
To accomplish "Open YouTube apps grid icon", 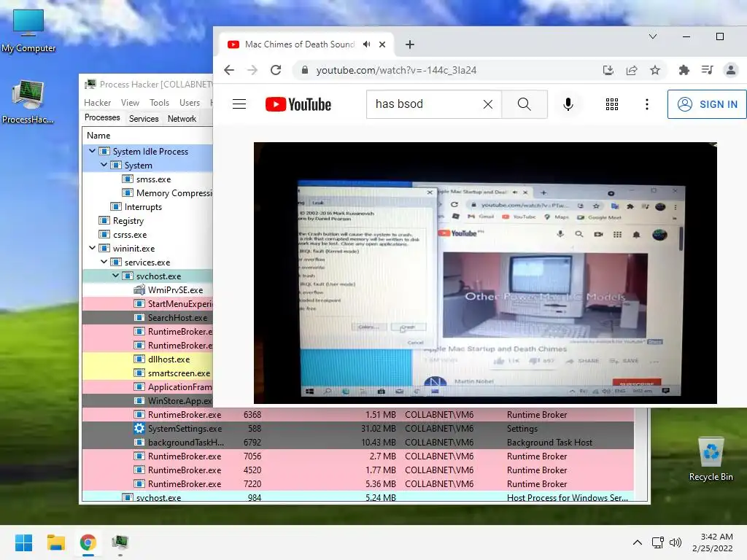I will (x=612, y=104).
